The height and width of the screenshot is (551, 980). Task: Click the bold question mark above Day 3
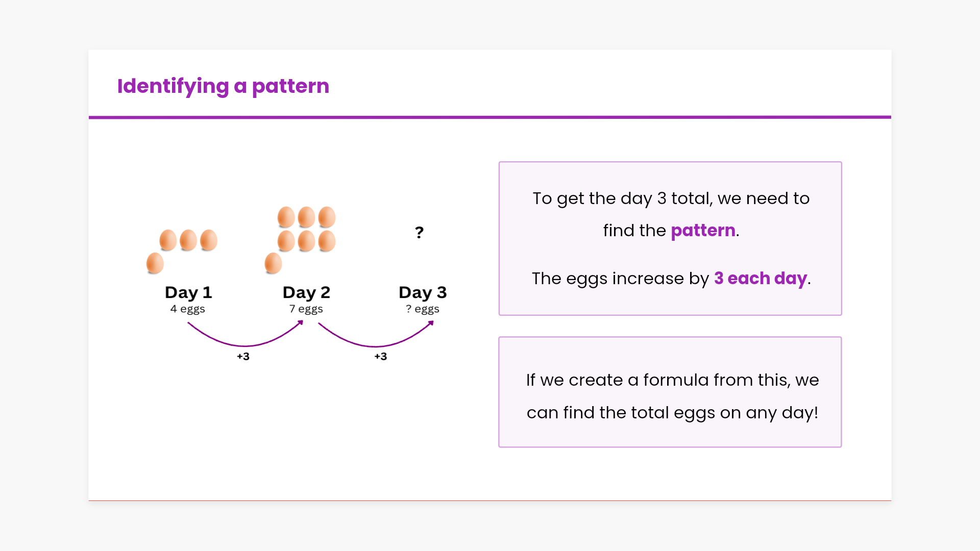419,233
